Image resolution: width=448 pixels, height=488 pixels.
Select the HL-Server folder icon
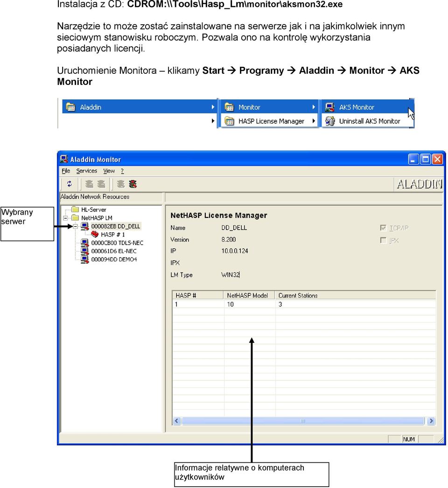[x=75, y=209]
